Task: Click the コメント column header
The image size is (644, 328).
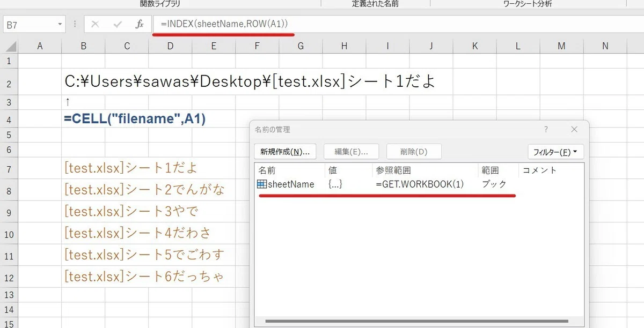Action: [551, 170]
